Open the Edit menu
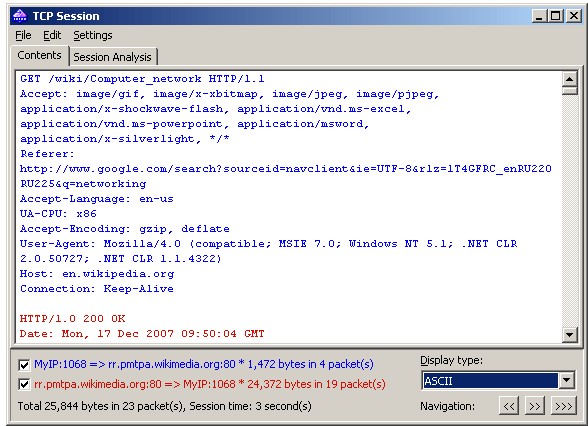The height and width of the screenshot is (426, 588). pyautogui.click(x=52, y=35)
